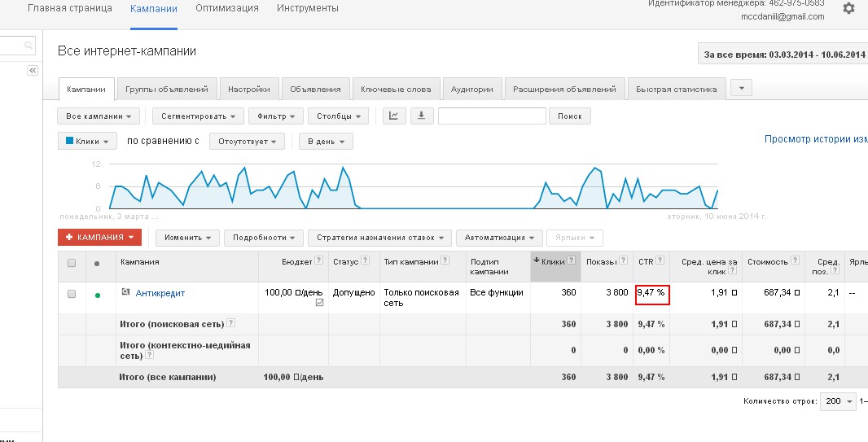Click the red + КАМПАНИЯ button
The height and width of the screenshot is (442, 868).
tap(99, 238)
